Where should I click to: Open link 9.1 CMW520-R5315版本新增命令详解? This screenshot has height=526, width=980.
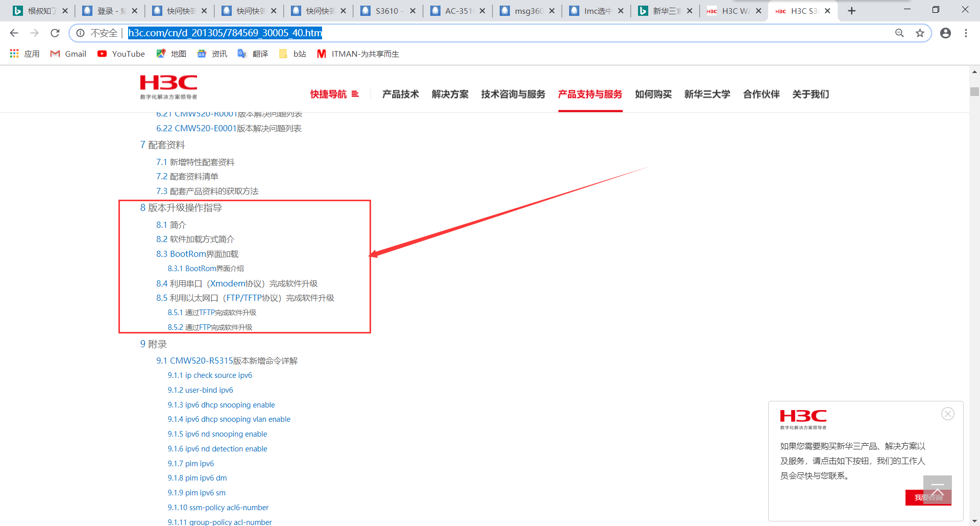[x=227, y=361]
